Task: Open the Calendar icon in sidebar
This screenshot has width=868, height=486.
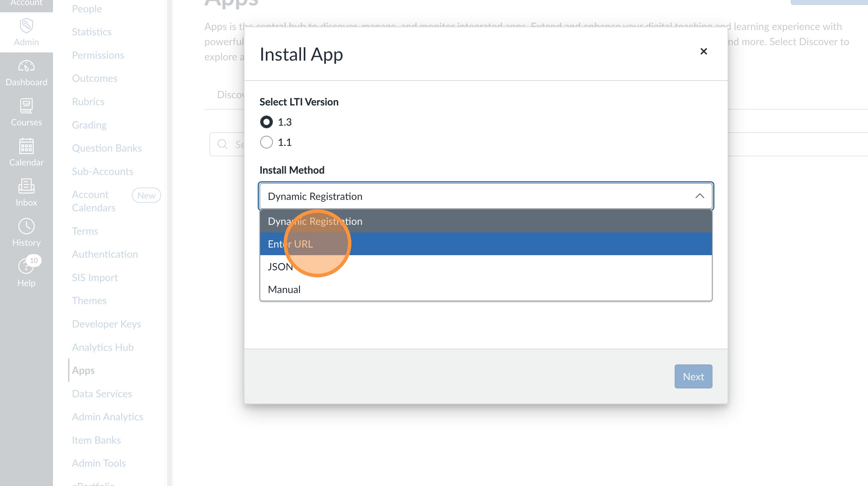Action: tap(26, 146)
